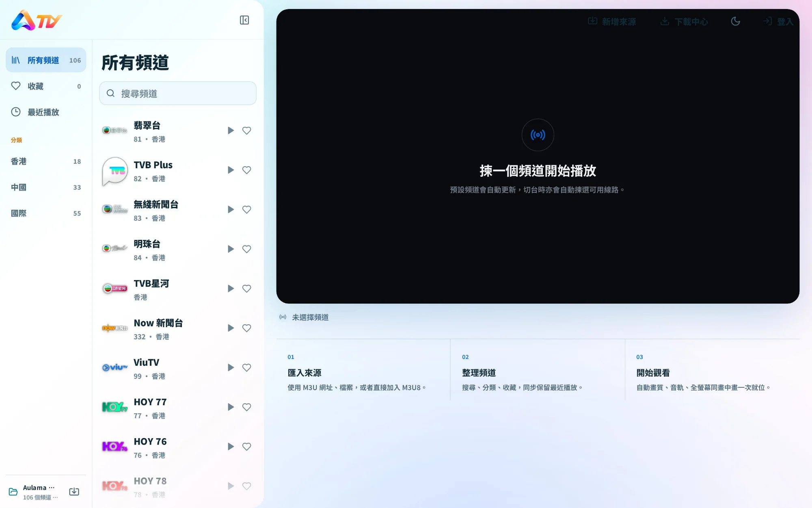Filter by 香港 category
The width and height of the screenshot is (812, 508).
pyautogui.click(x=46, y=161)
